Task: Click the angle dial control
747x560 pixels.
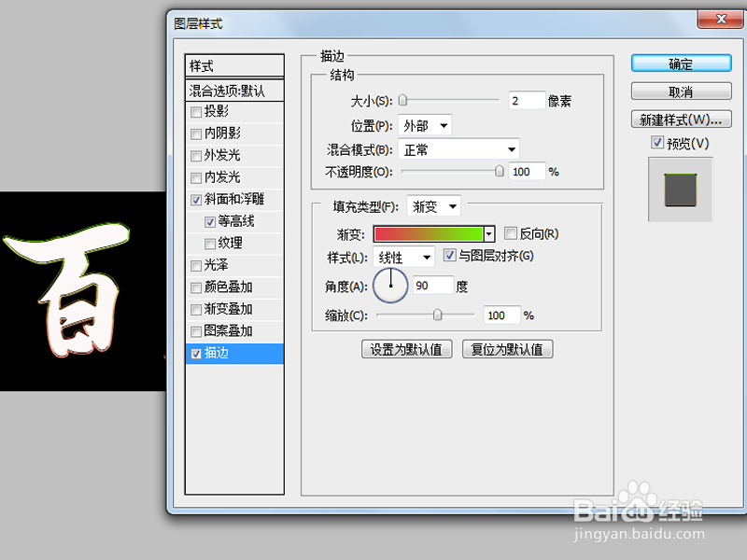Action: click(390, 286)
